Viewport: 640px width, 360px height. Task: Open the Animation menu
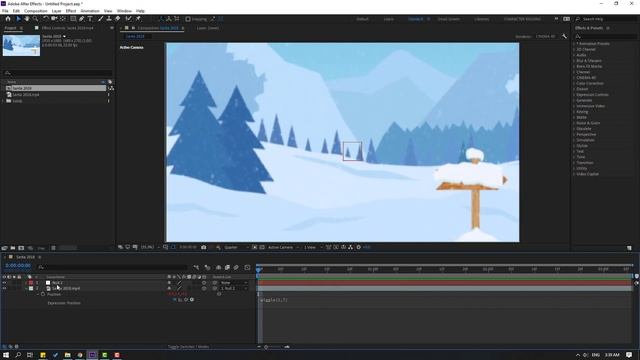[90, 11]
